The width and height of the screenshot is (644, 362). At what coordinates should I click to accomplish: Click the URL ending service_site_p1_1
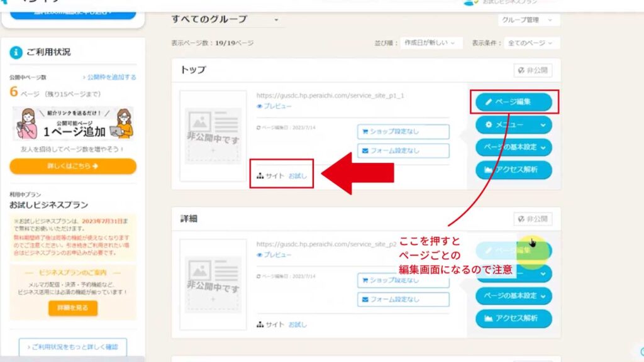tap(330, 96)
